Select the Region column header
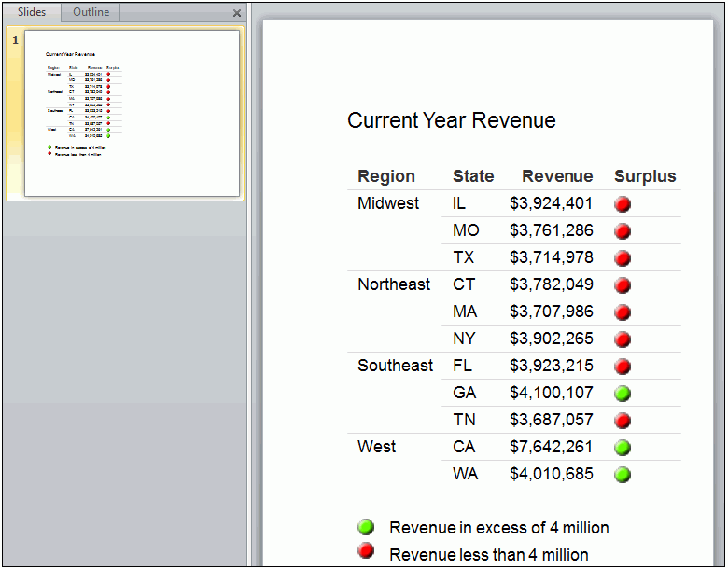728x568 pixels. pos(386,176)
